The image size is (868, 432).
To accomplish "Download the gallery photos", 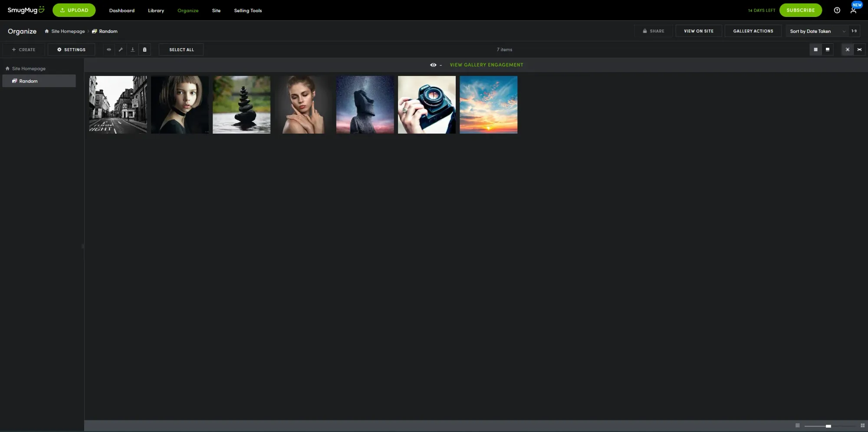I will tap(132, 49).
